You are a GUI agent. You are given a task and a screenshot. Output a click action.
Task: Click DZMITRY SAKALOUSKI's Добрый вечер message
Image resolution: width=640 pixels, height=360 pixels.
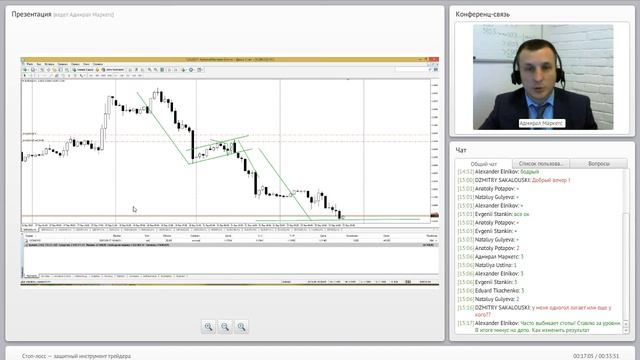point(551,180)
